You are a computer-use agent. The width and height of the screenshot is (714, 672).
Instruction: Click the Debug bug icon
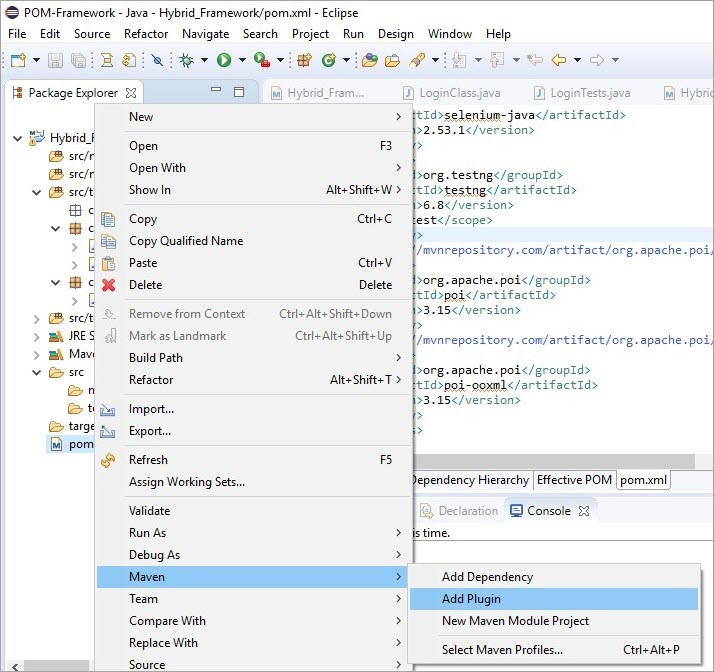click(186, 60)
